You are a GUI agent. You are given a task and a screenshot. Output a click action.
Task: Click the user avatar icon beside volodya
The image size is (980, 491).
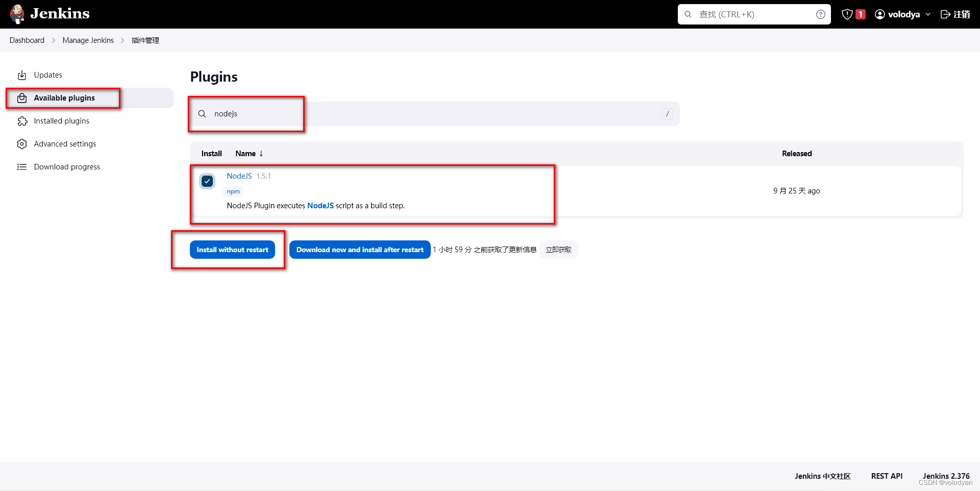point(880,14)
